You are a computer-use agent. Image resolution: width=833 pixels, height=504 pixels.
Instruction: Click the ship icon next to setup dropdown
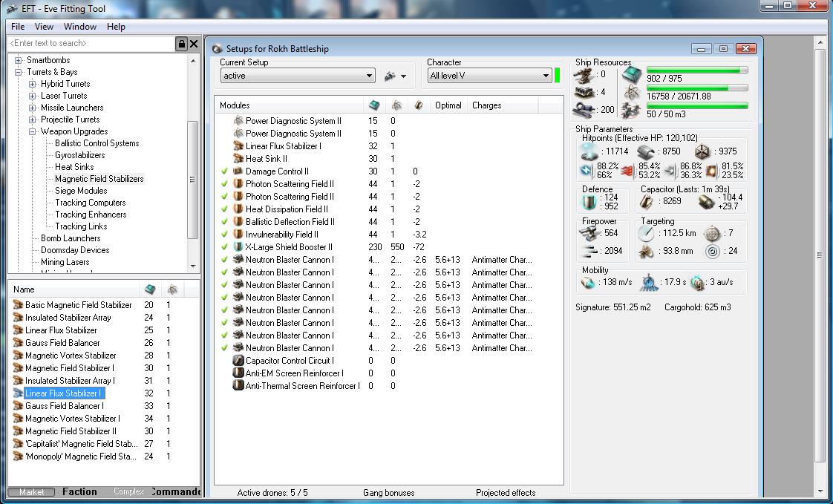pos(390,76)
